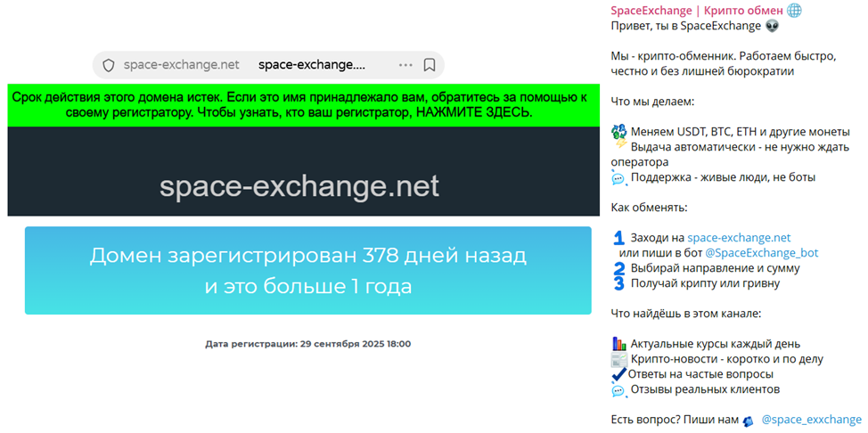Click the large space-exchange.net banner heading
Image resolution: width=868 pixels, height=433 pixels.
click(299, 186)
